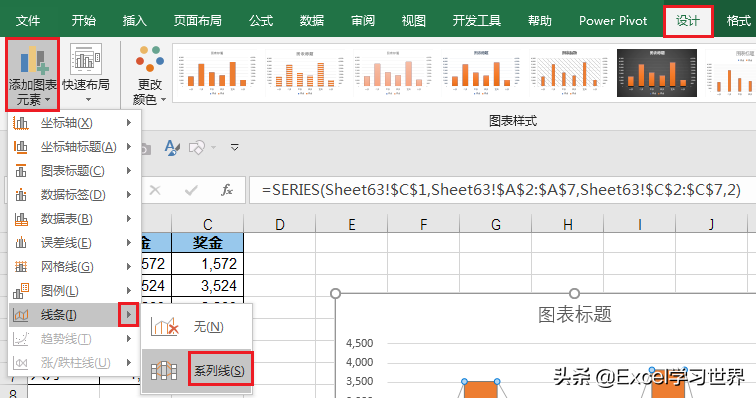Choose the 系列线(S) menu option
The width and height of the screenshot is (756, 398).
(197, 371)
